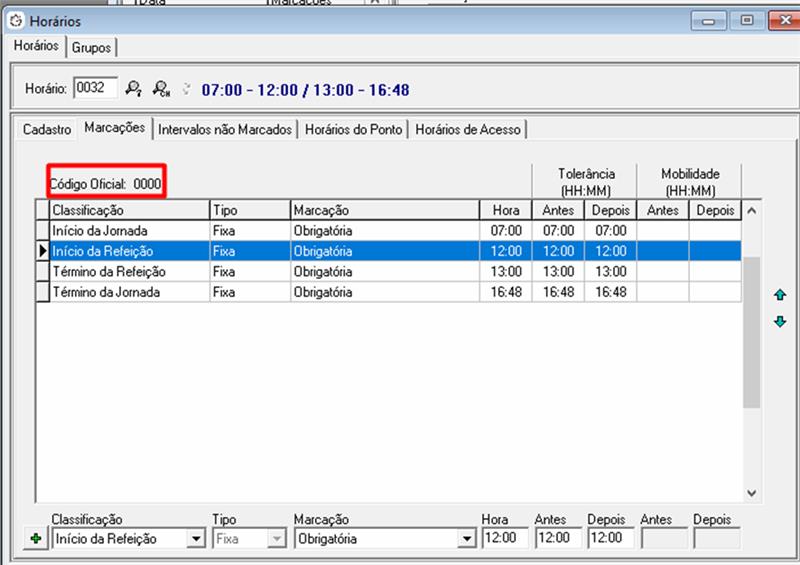The height and width of the screenshot is (565, 800).
Task: Select the Grupos tab
Action: point(92,48)
